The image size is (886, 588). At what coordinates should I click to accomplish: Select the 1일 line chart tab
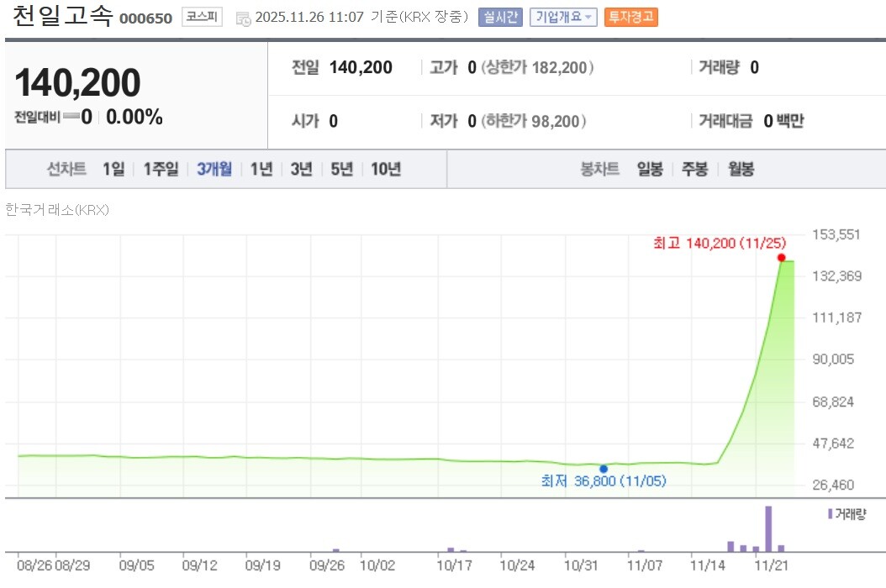click(x=113, y=169)
